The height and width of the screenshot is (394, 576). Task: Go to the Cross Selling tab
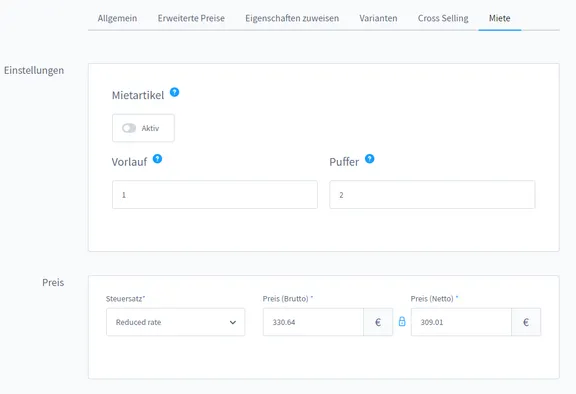tap(443, 18)
